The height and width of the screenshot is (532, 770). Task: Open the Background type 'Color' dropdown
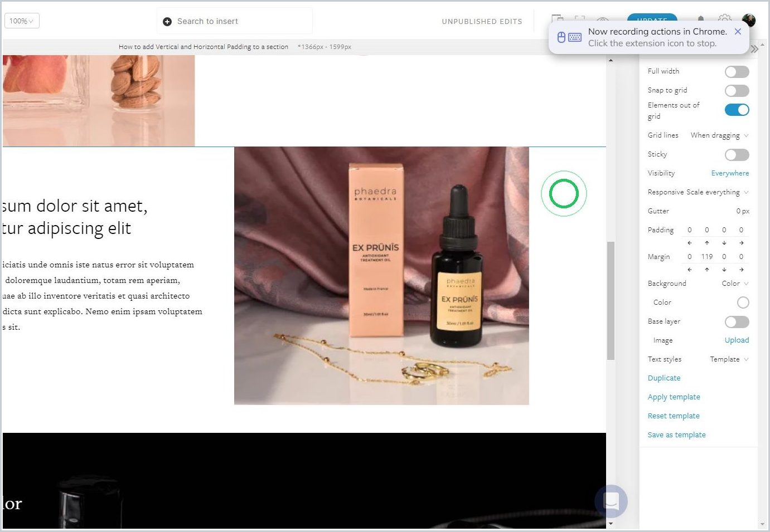tap(735, 284)
